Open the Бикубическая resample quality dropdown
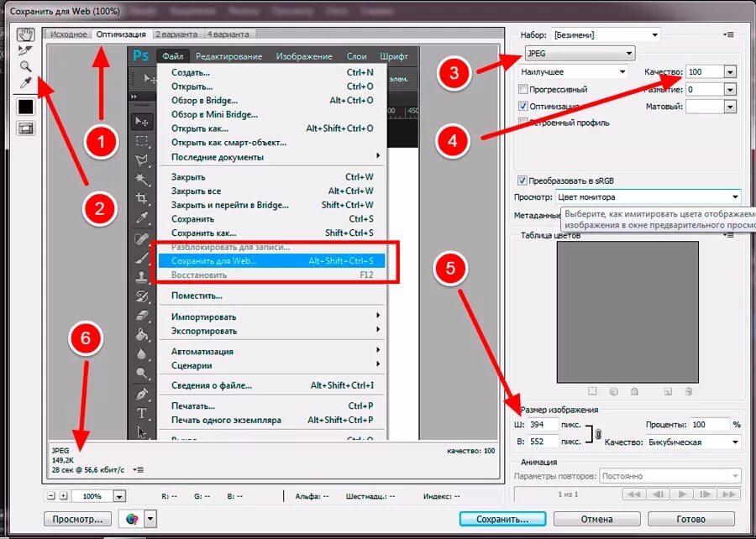This screenshot has height=539, width=756. point(693,442)
